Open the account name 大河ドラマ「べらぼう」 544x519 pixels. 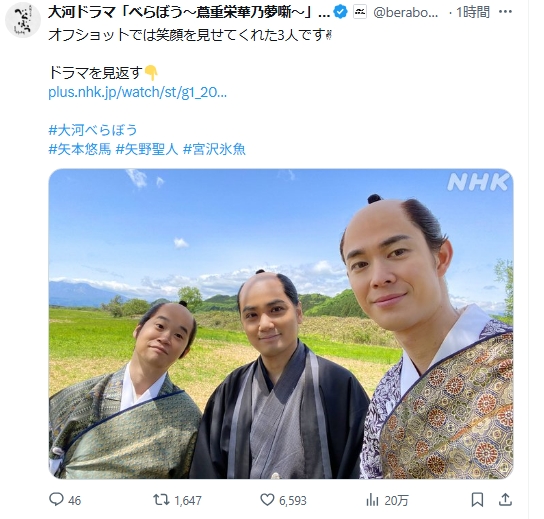(189, 12)
